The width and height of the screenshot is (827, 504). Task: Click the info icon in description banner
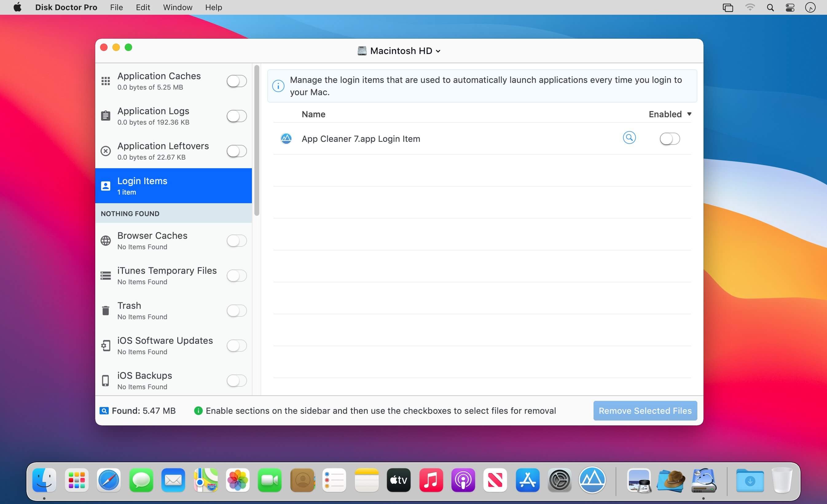tap(278, 86)
